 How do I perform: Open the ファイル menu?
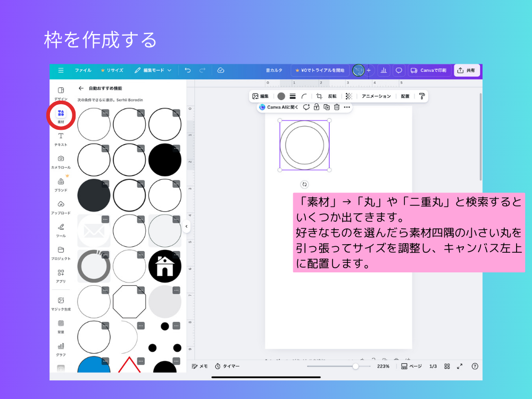[x=82, y=70]
